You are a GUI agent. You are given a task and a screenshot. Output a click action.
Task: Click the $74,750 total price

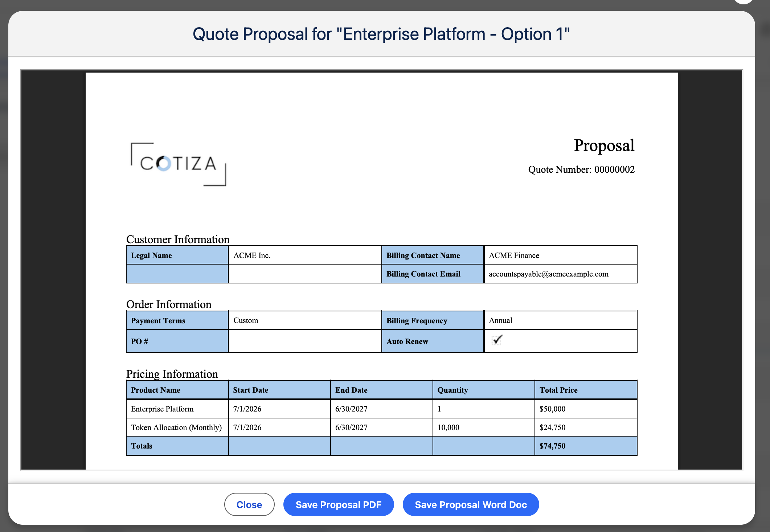point(553,446)
